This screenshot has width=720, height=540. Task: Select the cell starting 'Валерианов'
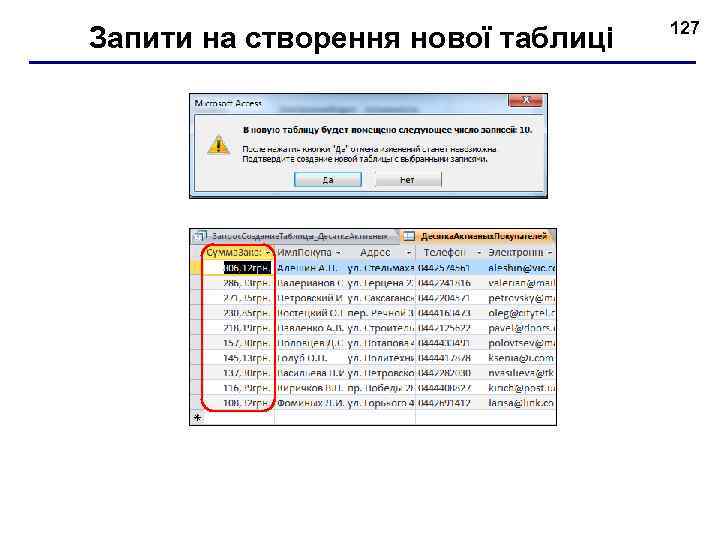(310, 283)
